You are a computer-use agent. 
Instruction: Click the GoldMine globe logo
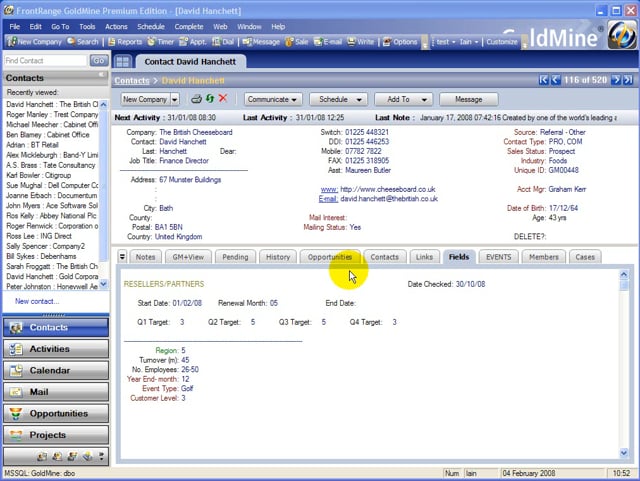[x=621, y=36]
